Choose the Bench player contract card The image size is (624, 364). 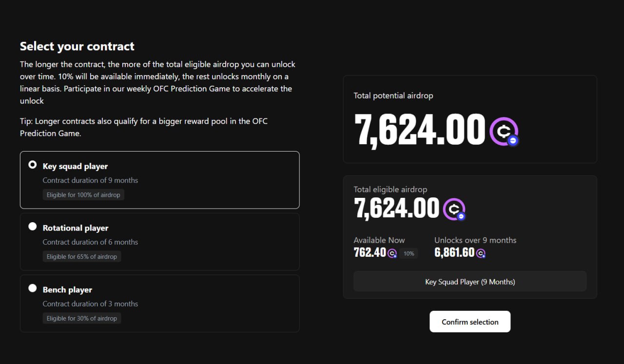click(x=160, y=303)
